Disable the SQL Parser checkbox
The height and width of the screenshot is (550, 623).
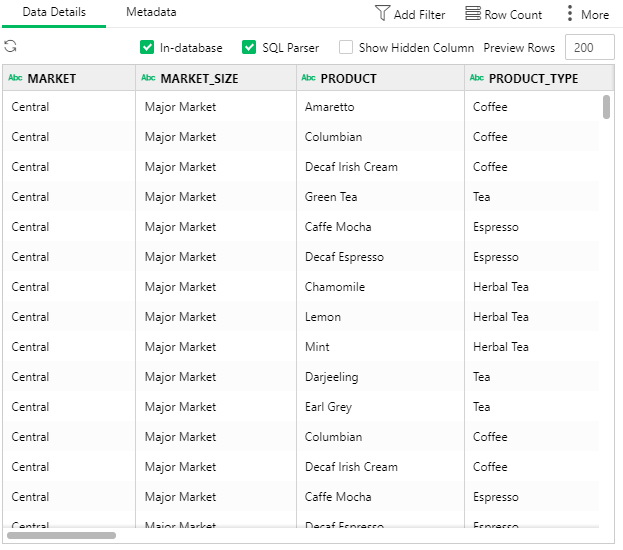tap(249, 47)
